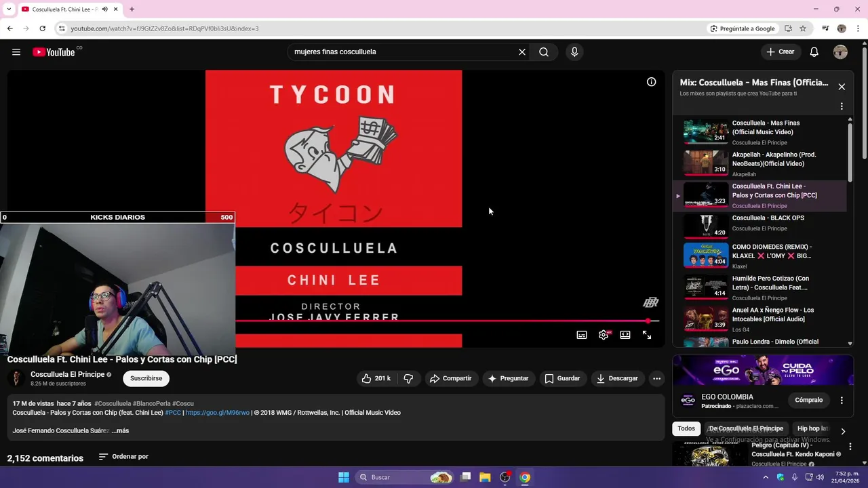This screenshot has width=868, height=488.
Task: Select the De Cosculluela El Principe chip
Action: click(746, 428)
